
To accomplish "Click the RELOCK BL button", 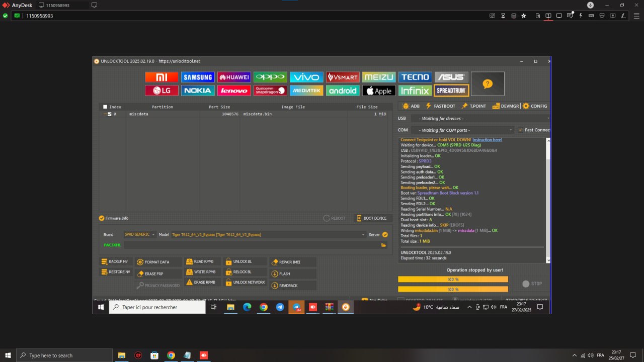I will 245,272.
